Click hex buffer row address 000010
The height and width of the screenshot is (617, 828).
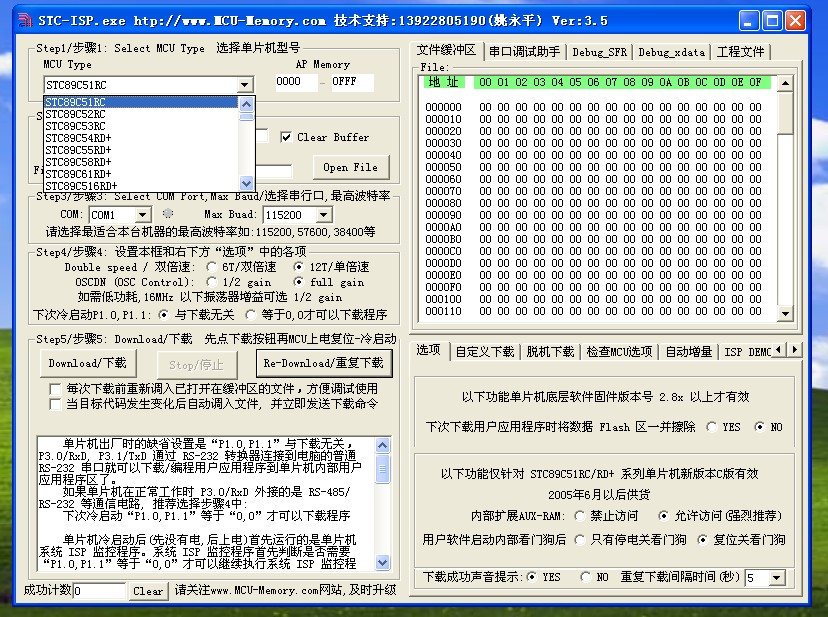[x=444, y=119]
